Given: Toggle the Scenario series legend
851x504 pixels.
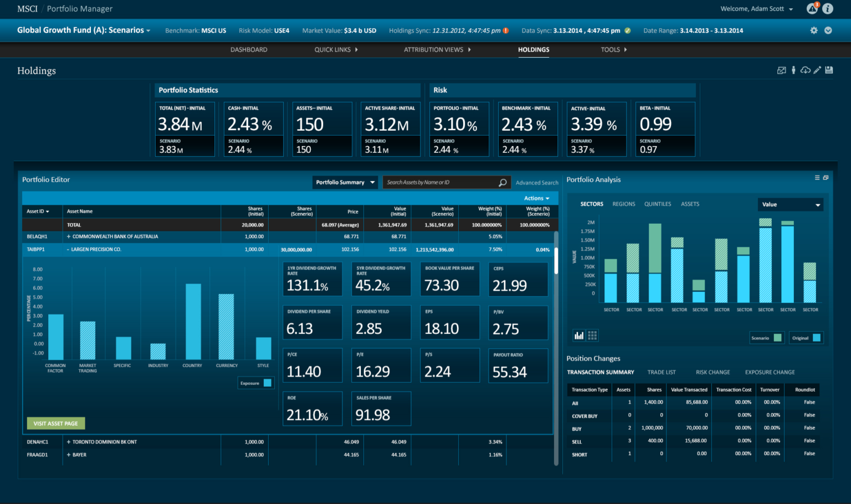Looking at the screenshot, I should click(766, 338).
